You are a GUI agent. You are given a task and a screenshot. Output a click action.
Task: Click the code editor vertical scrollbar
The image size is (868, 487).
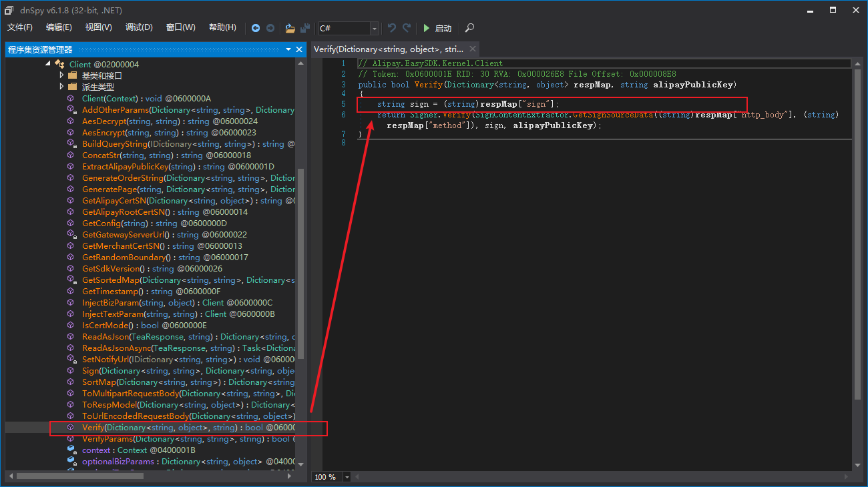(857, 233)
